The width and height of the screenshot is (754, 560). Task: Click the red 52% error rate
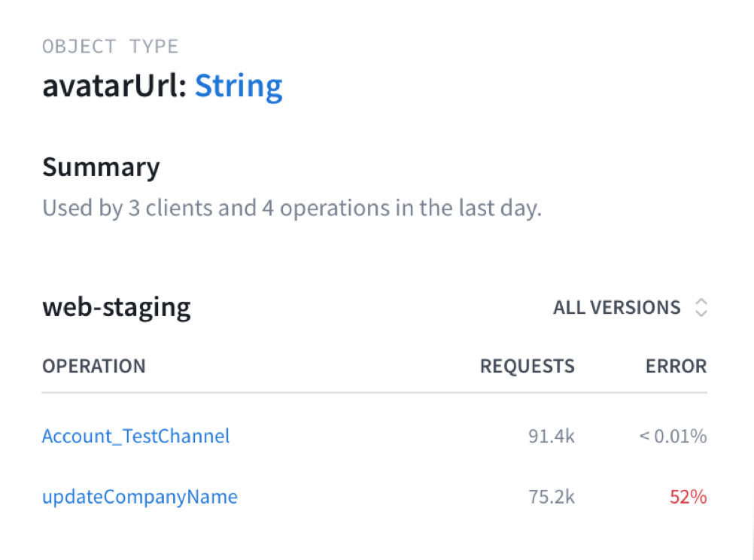(x=688, y=497)
